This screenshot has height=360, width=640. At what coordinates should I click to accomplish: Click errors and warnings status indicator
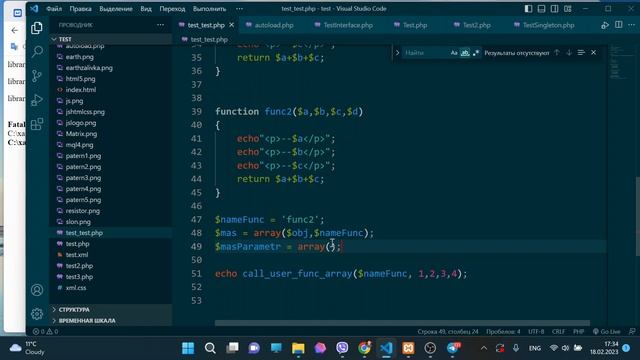[x=45, y=331]
